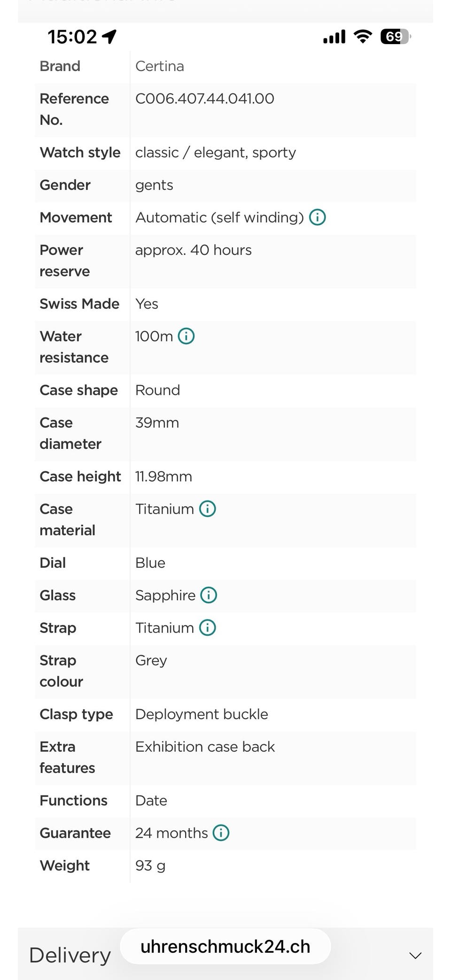Viewport: 451px width, 980px height.
Task: Open info icon for Titanium strap
Action: point(208,627)
